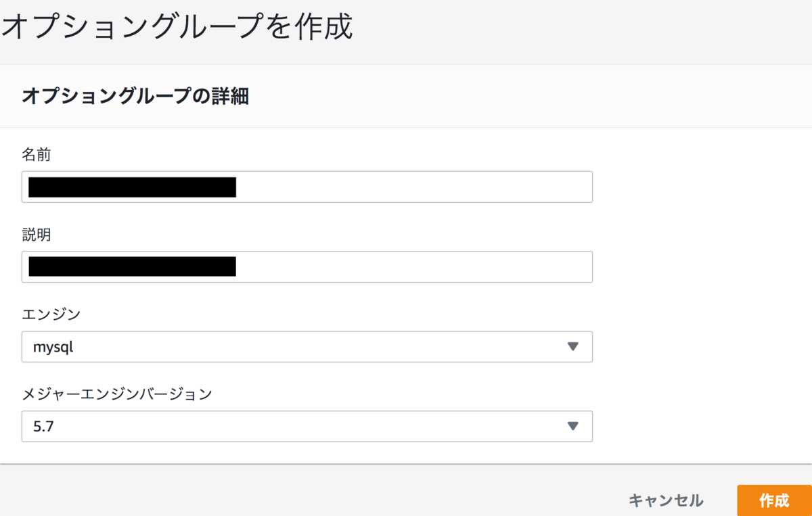Expand the メジャーエンジンバージョン dropdown showing 5.7

tap(307, 426)
